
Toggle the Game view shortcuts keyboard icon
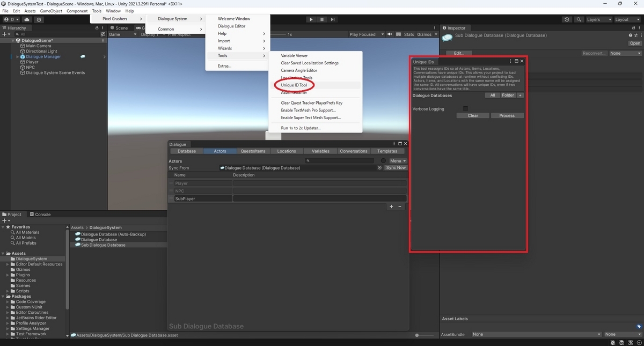398,34
